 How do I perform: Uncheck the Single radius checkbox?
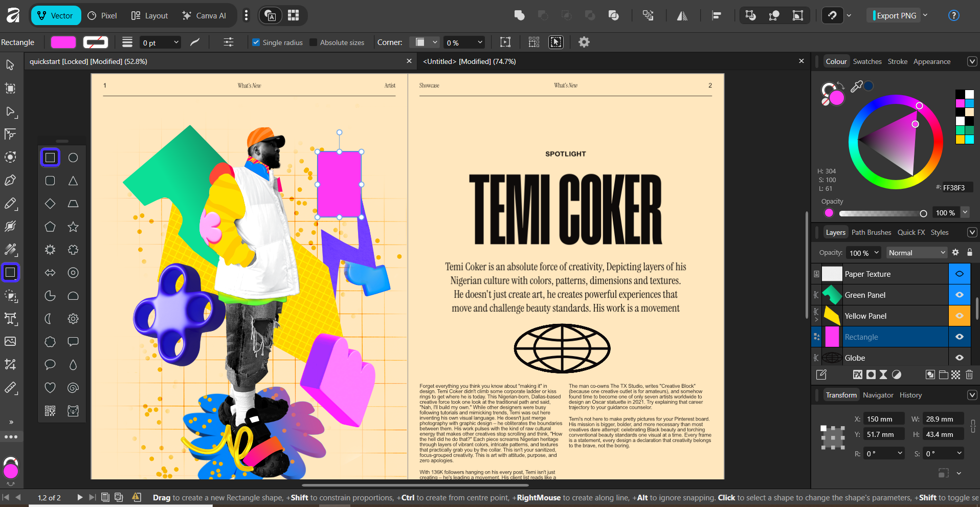pos(256,42)
